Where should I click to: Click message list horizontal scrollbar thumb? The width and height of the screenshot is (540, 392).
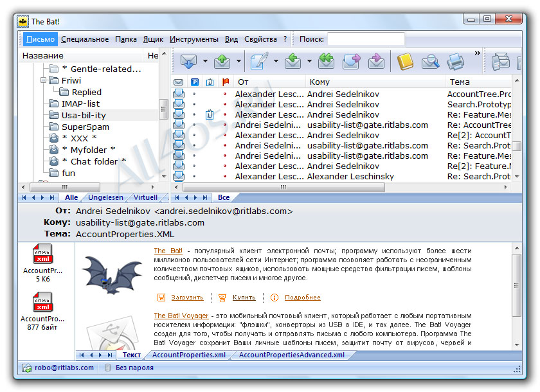tap(283, 187)
